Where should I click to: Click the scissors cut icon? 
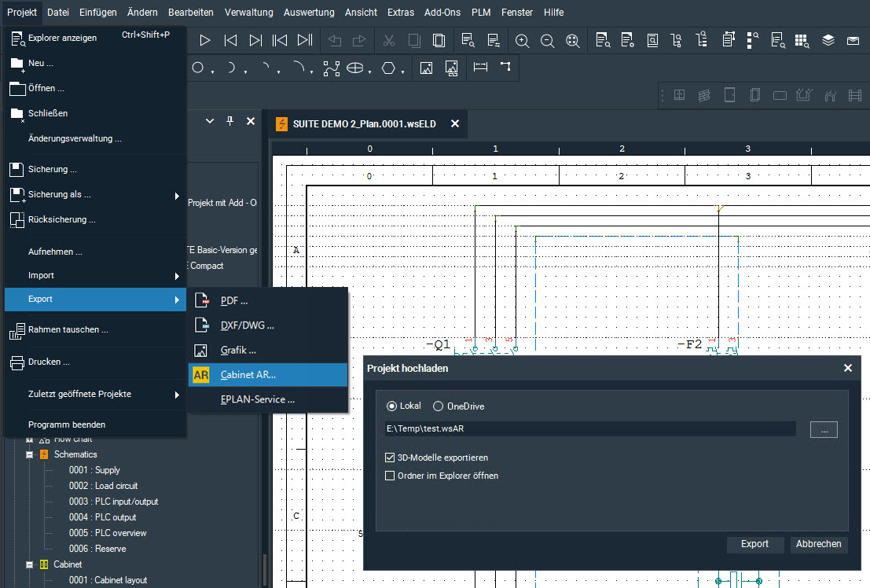coord(388,40)
